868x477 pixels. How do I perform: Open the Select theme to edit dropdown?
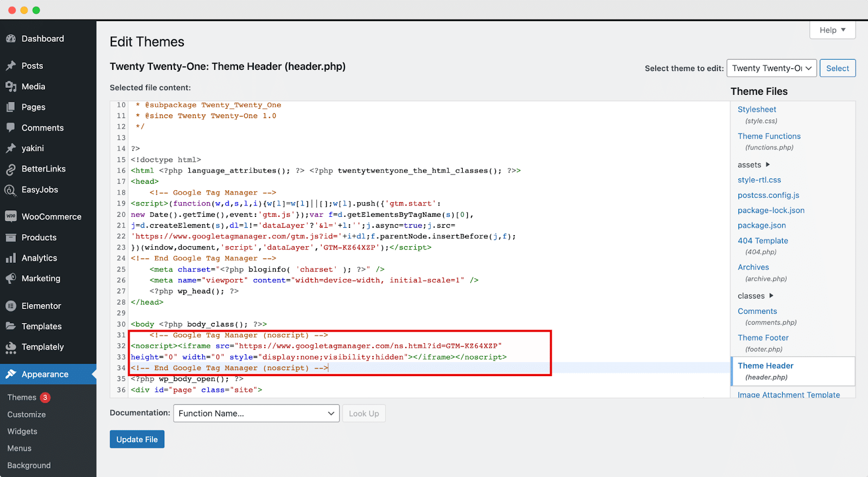point(771,68)
